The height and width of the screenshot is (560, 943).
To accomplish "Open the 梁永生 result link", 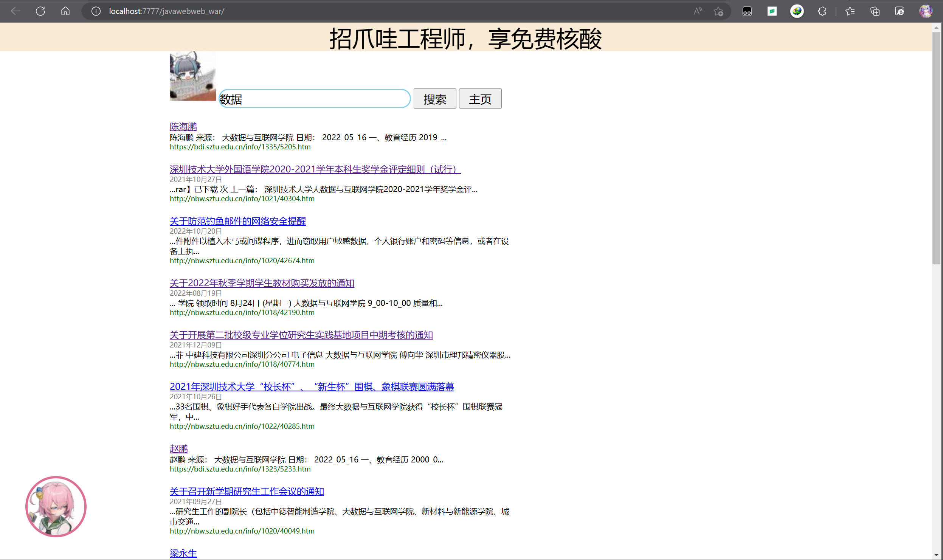I will pos(183,553).
